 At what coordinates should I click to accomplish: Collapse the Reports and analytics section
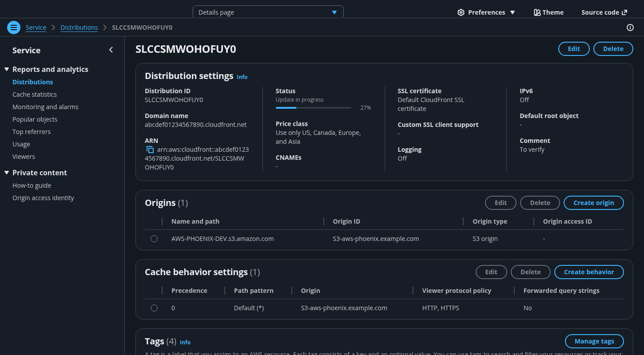coord(7,69)
